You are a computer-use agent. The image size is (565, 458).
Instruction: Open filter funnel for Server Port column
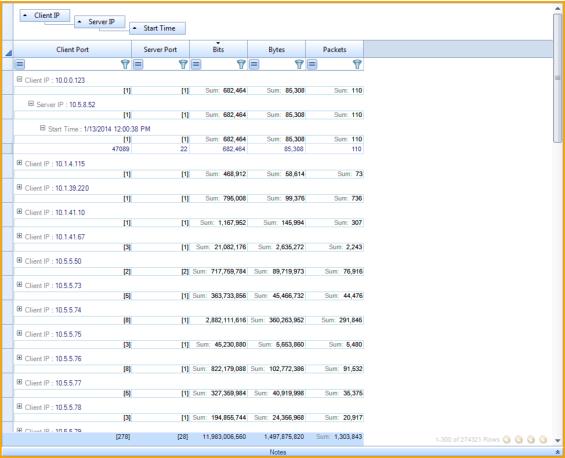click(183, 65)
